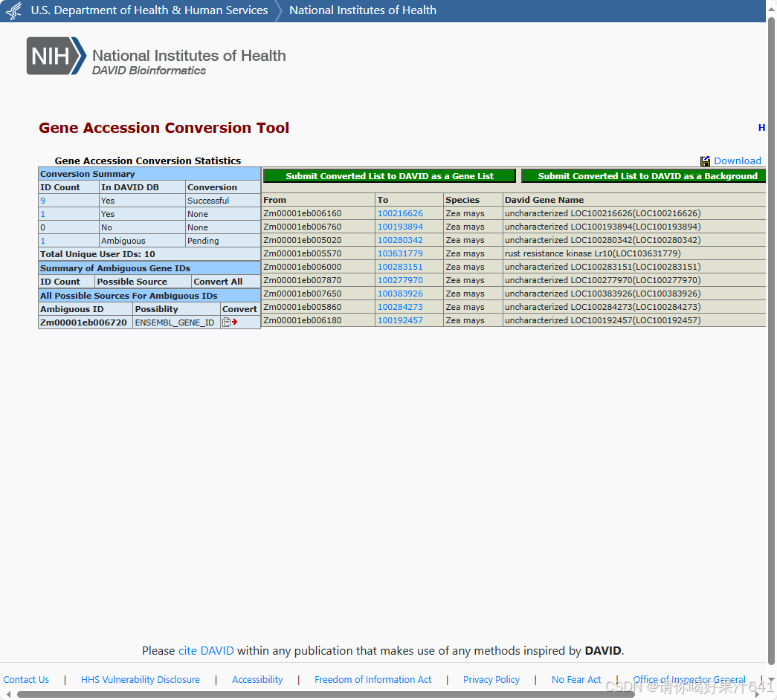The height and width of the screenshot is (700, 777).
Task: Convert ambiguous ID Zm00001eb006720 via arrow icon
Action: pyautogui.click(x=230, y=322)
